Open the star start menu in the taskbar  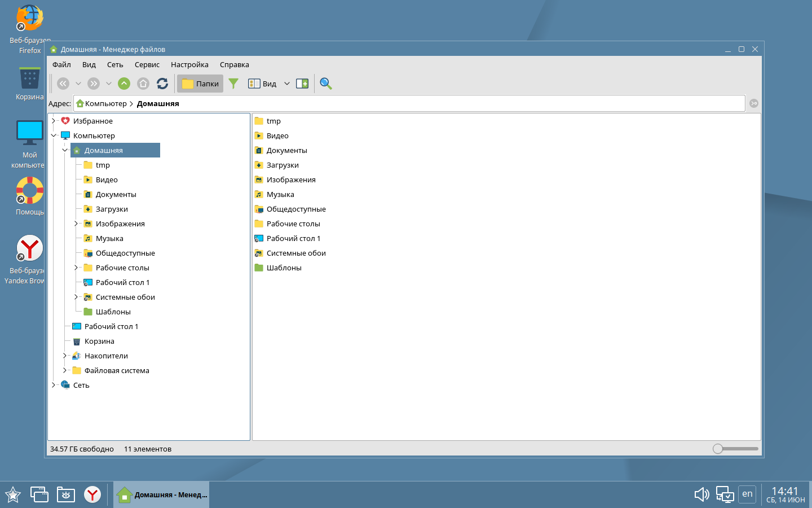click(x=13, y=495)
